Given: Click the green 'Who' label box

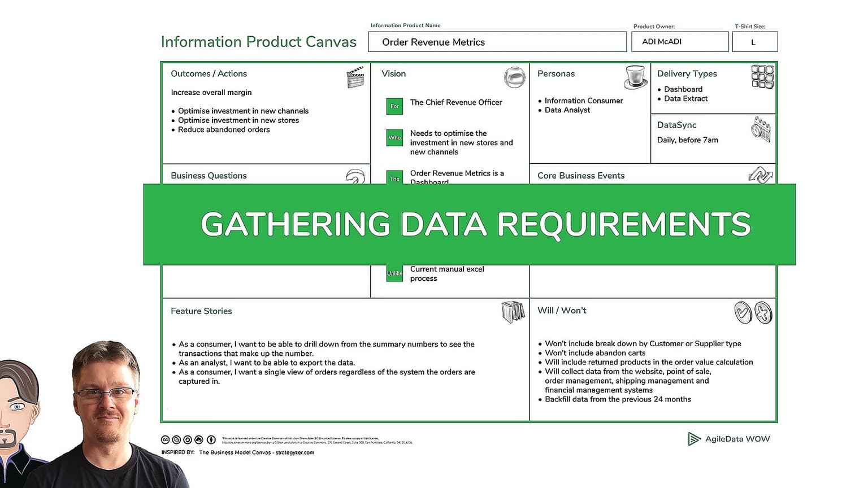Looking at the screenshot, I should click(x=394, y=138).
